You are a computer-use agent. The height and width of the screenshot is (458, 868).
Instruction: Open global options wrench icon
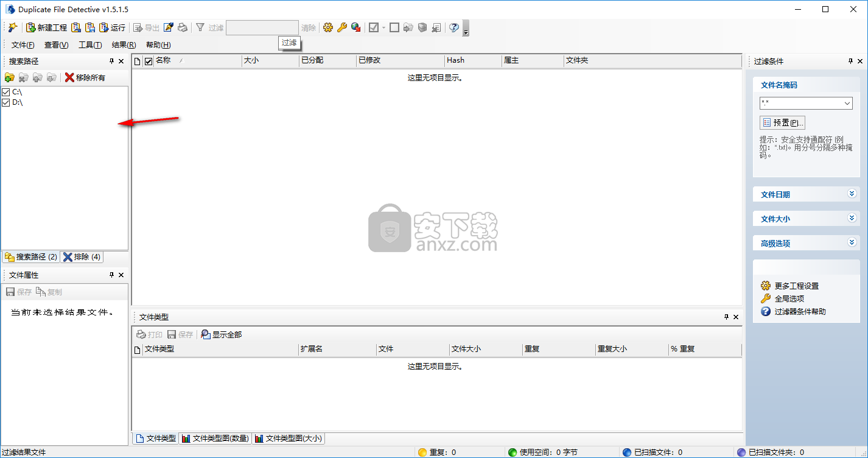[x=342, y=27]
